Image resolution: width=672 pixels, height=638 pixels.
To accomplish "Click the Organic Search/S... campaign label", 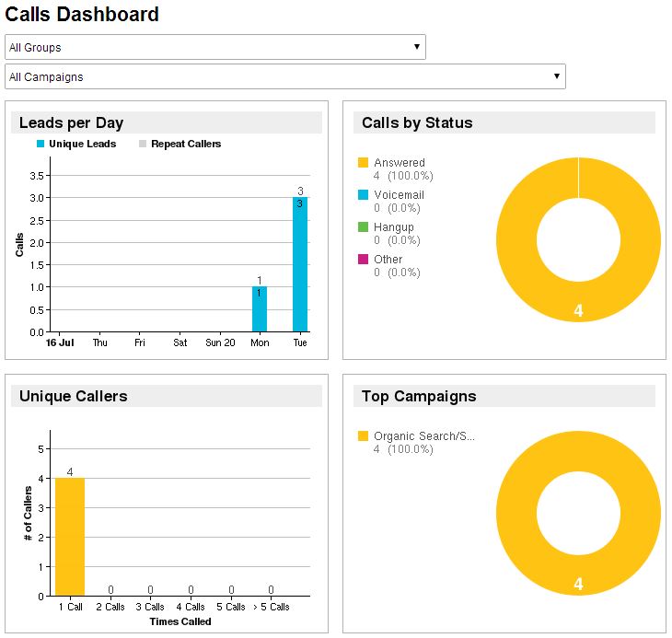I will point(424,436).
